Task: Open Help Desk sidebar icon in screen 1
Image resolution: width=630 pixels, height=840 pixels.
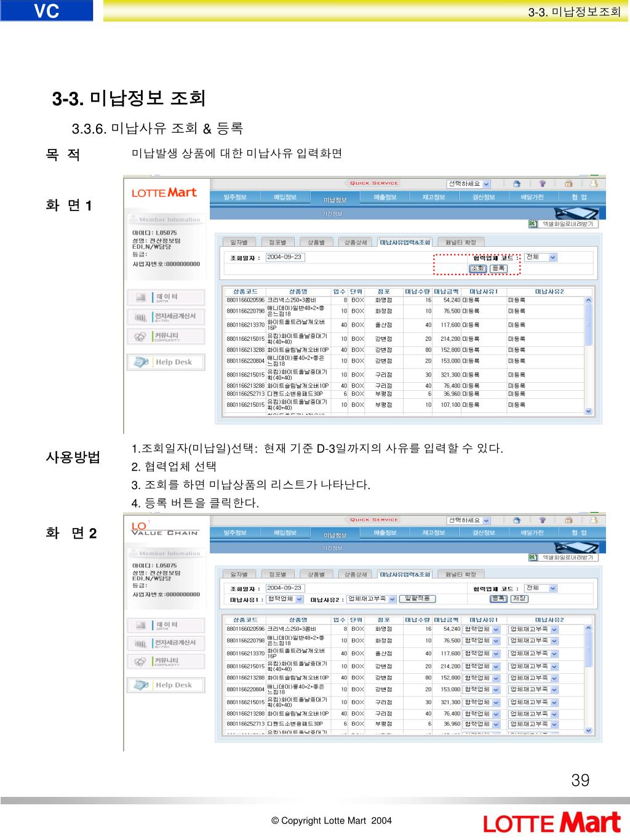Action: (x=142, y=362)
